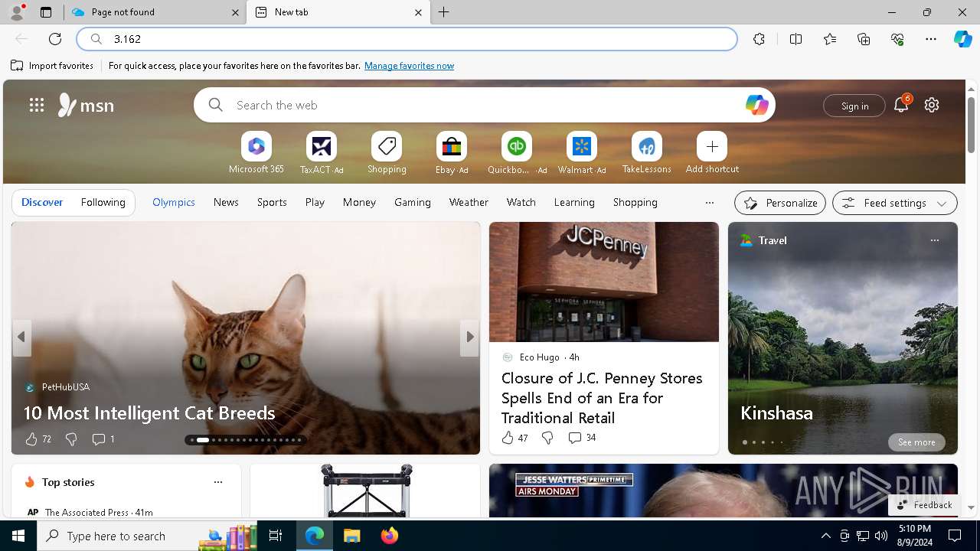The width and height of the screenshot is (980, 551).
Task: Open the volume control in tray
Action: (x=881, y=536)
